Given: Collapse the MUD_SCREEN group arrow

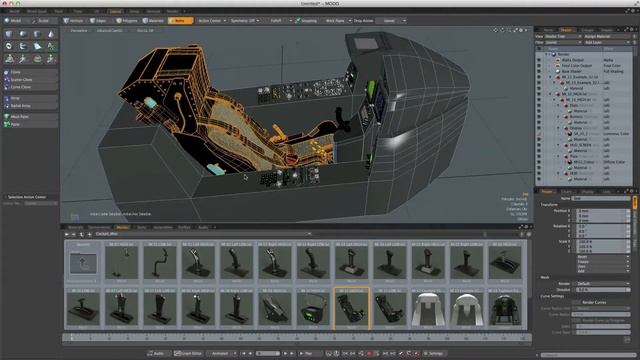Looking at the screenshot, I should click(x=558, y=145).
